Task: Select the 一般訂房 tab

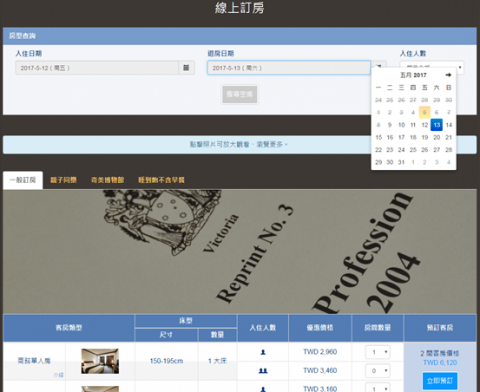Action: 23,180
